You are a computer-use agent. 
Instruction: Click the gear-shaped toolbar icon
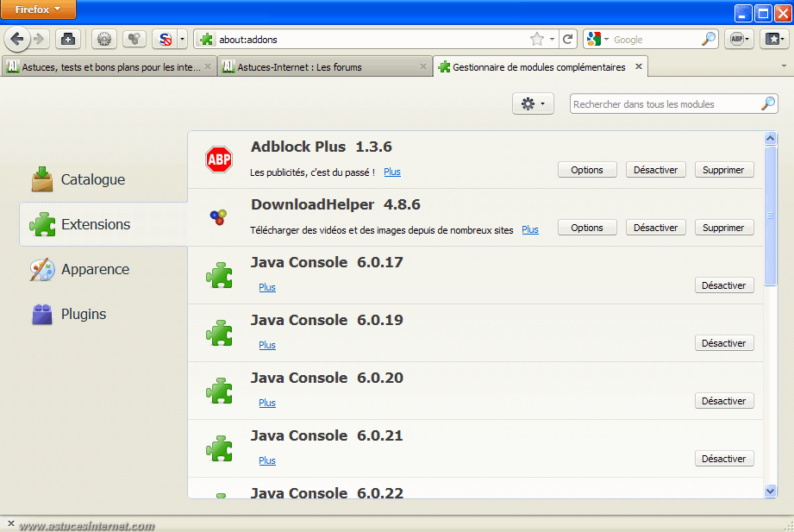tap(103, 39)
